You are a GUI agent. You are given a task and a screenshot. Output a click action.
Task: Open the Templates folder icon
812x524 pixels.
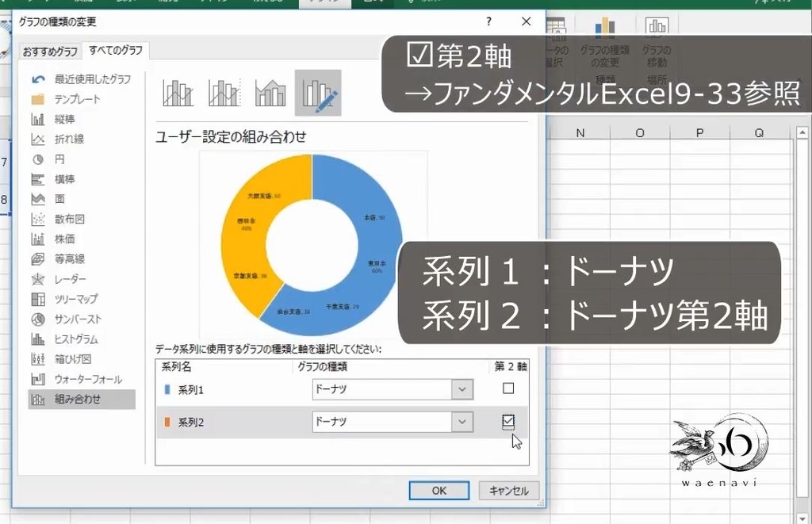38,99
